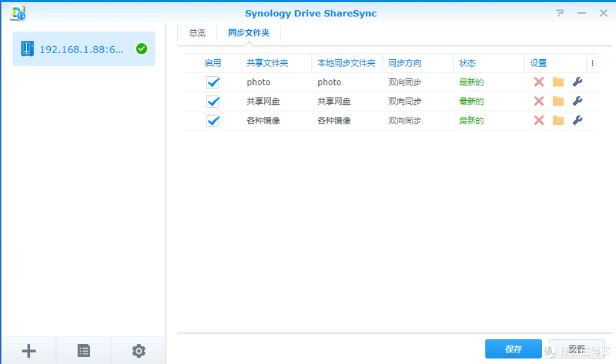
Task: Open column options menu (three dots)
Action: coord(593,63)
